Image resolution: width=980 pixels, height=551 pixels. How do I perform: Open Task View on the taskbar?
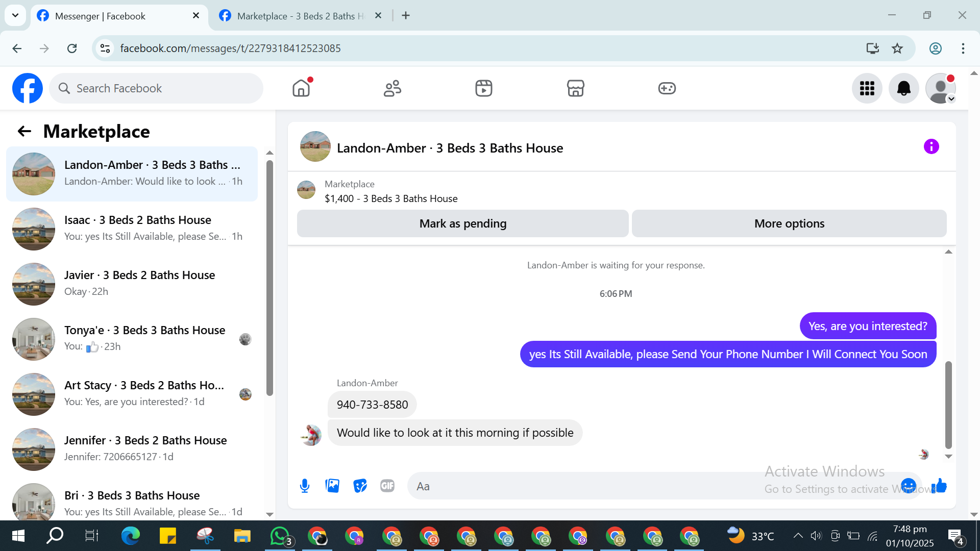coord(92,536)
